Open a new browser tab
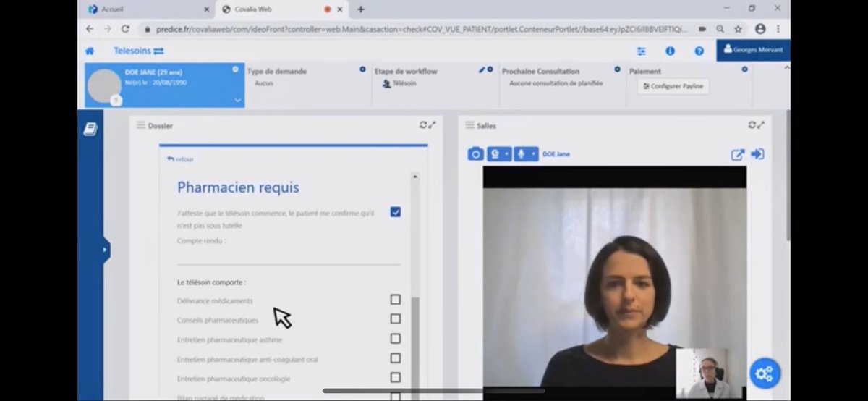This screenshot has width=868, height=401. (x=361, y=9)
